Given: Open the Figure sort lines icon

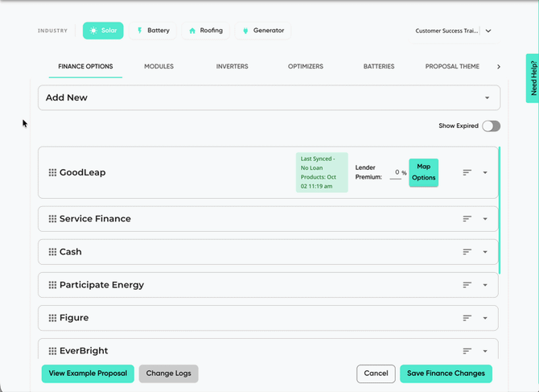Looking at the screenshot, I should tap(467, 318).
